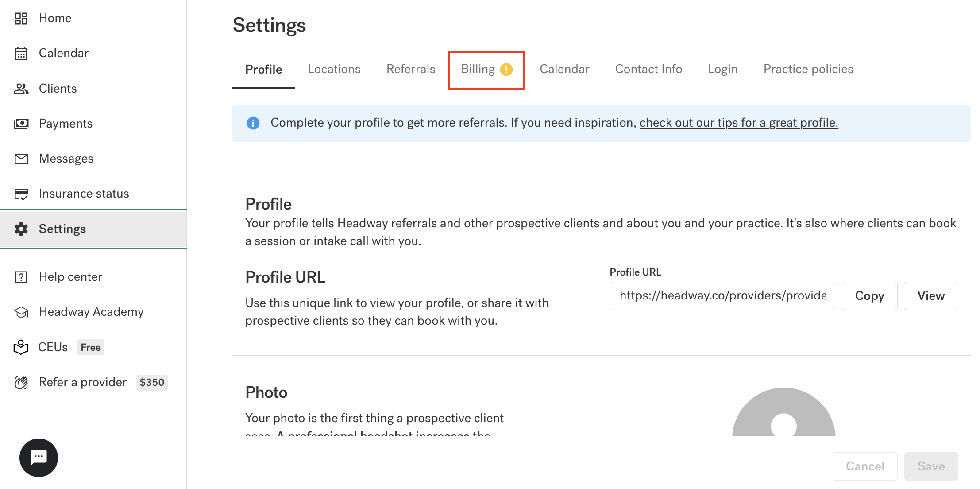Open Clients from the sidebar

click(x=58, y=88)
